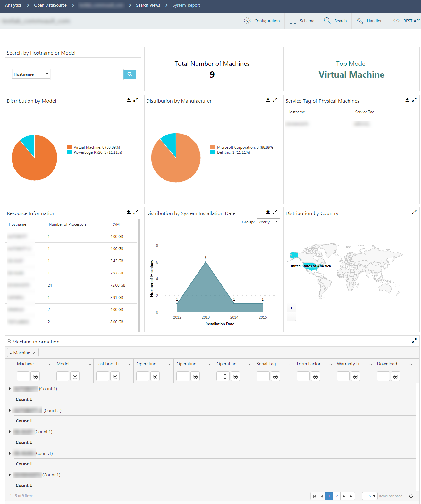This screenshot has height=504, width=421.
Task: Select page 1 in the pager
Action: click(329, 496)
